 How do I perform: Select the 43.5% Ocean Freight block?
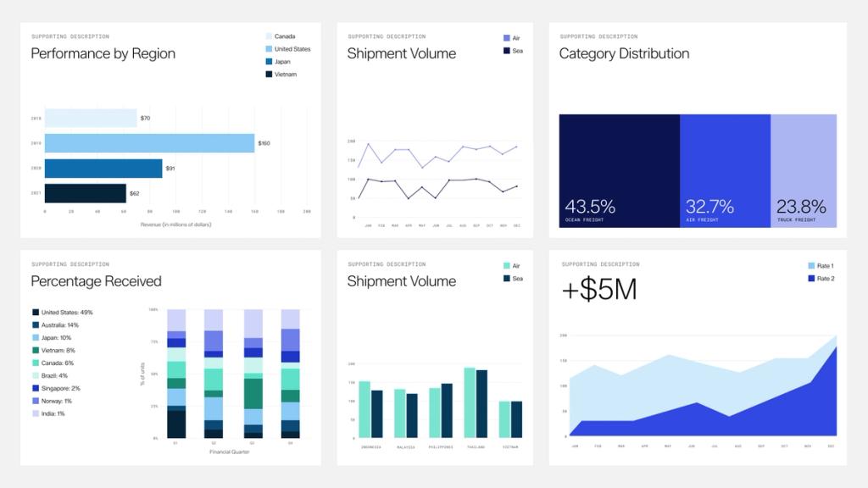620,171
